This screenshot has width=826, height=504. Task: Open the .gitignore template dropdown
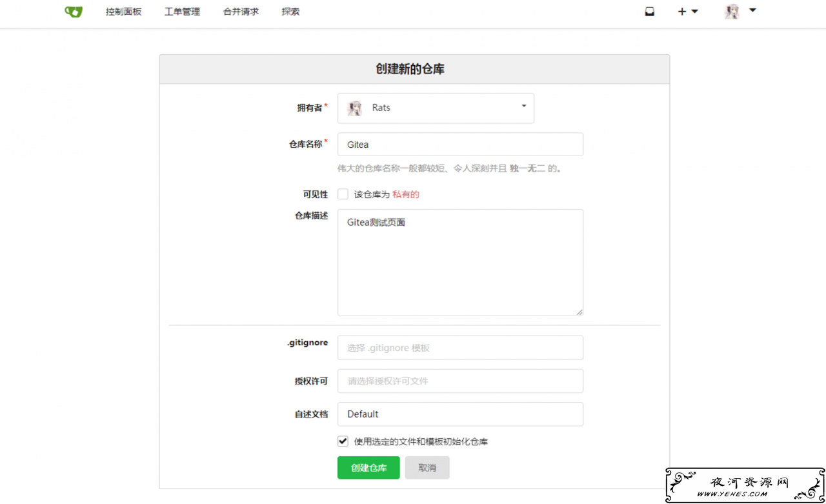[460, 347]
